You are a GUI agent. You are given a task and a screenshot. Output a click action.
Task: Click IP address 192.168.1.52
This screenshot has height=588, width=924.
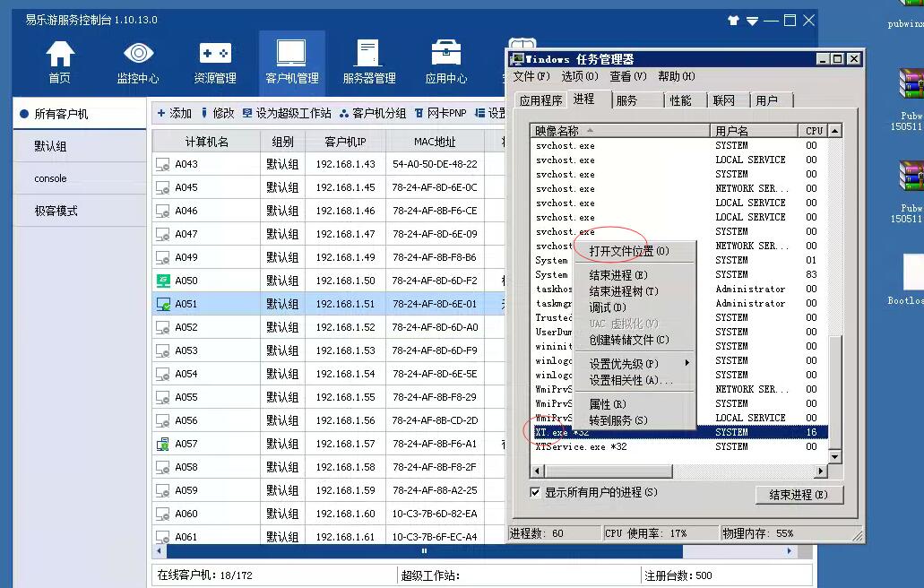[345, 327]
